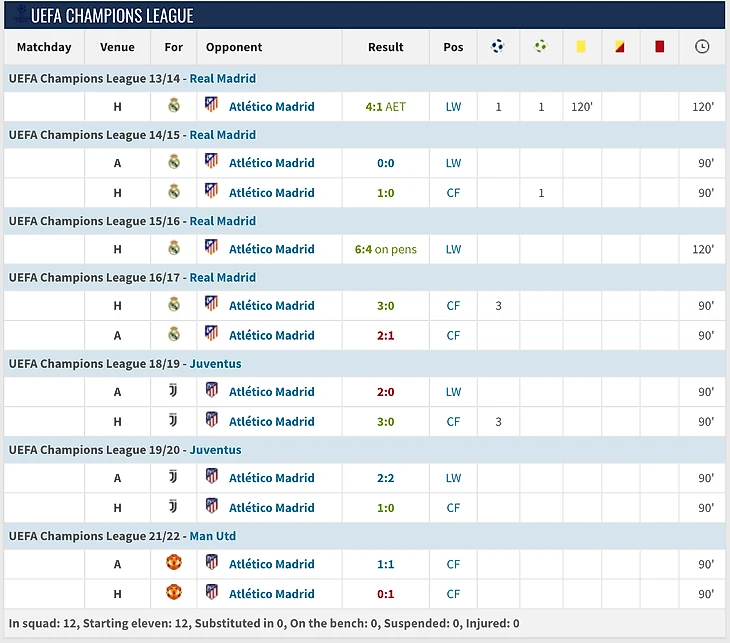Click Man Utd crest in 0:1 row

click(x=174, y=592)
